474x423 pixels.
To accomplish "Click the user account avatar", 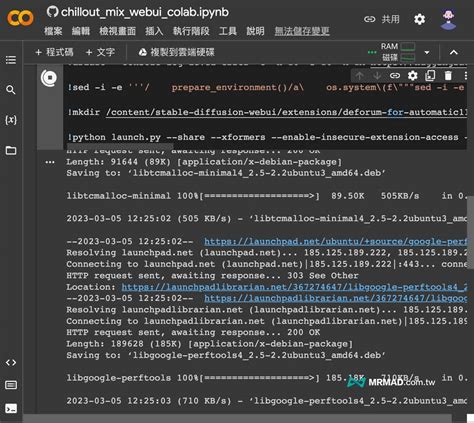I will (448, 20).
